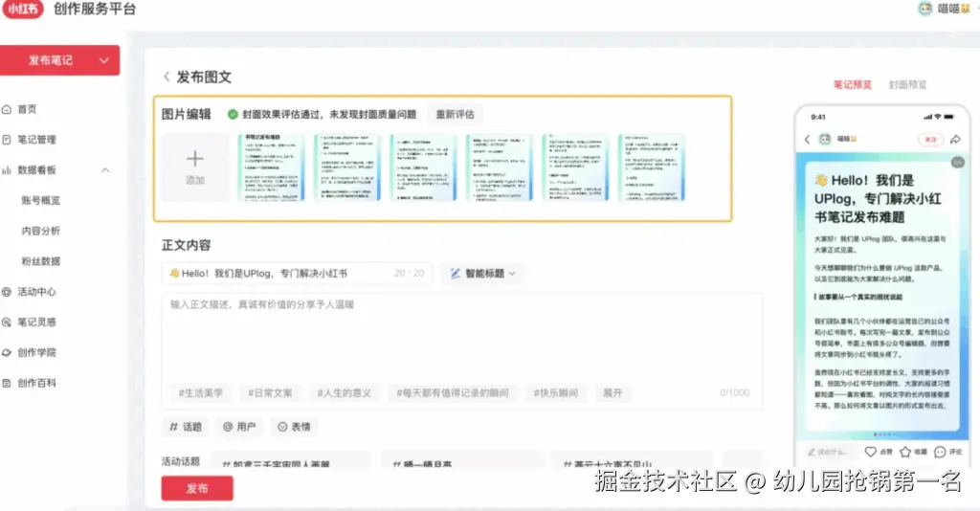Tap the 评论 bubble icon in preview

pyautogui.click(x=940, y=452)
